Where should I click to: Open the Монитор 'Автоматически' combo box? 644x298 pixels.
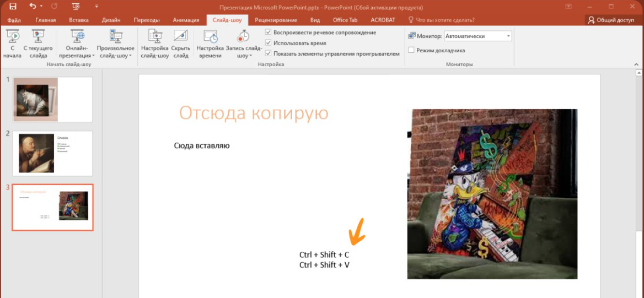[477, 36]
